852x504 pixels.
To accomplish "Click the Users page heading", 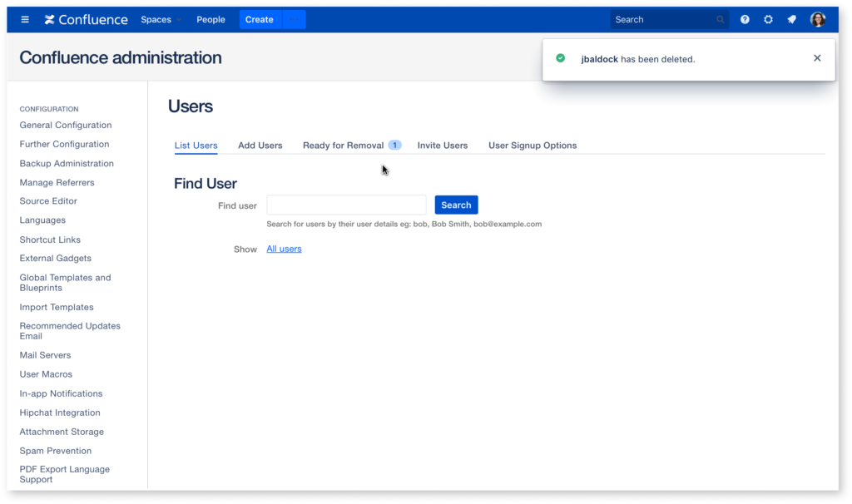I will pos(191,106).
